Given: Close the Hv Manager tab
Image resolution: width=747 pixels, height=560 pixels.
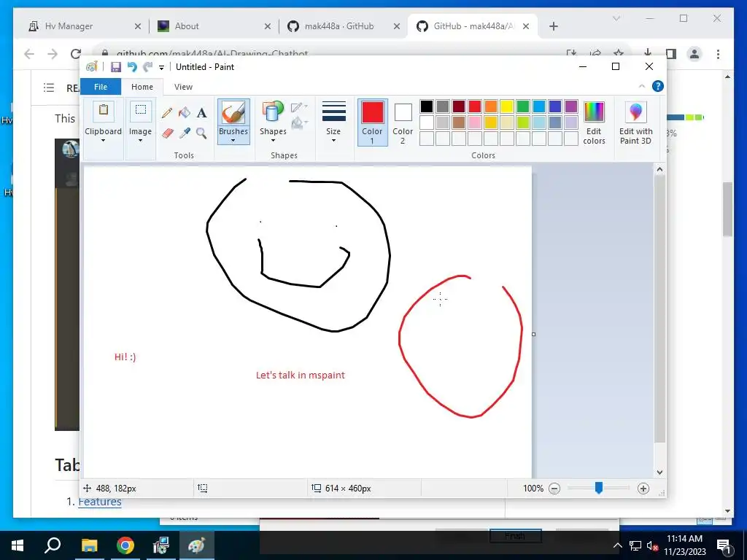Looking at the screenshot, I should [x=138, y=27].
